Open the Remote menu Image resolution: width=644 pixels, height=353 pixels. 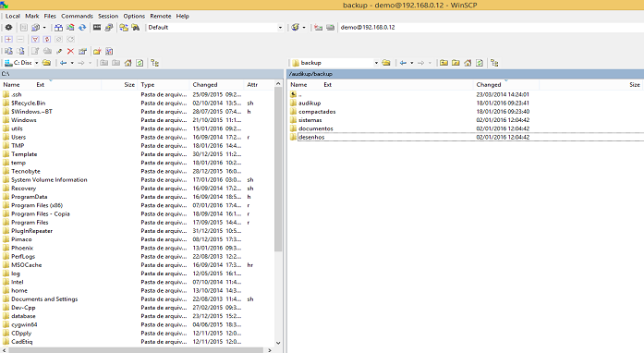(x=161, y=16)
